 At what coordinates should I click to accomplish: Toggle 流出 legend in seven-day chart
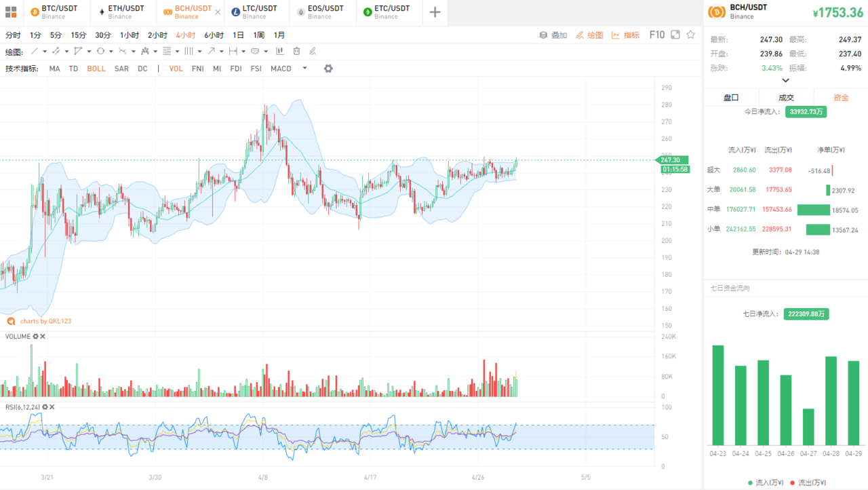click(x=808, y=483)
